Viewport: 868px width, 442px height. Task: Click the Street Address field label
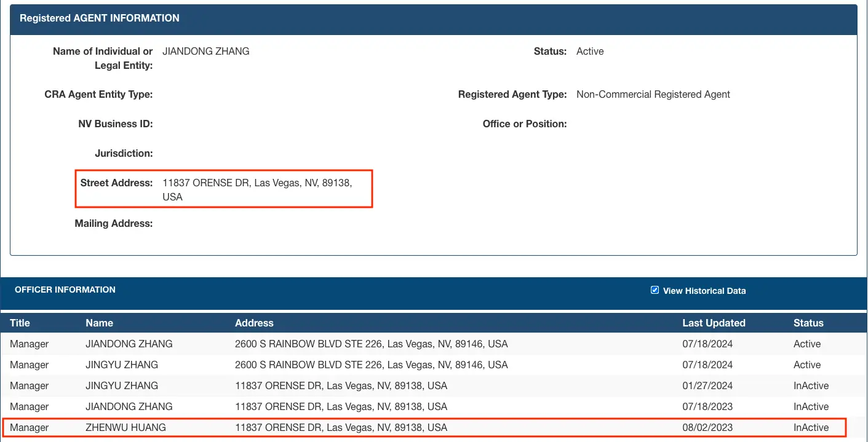[x=116, y=183]
